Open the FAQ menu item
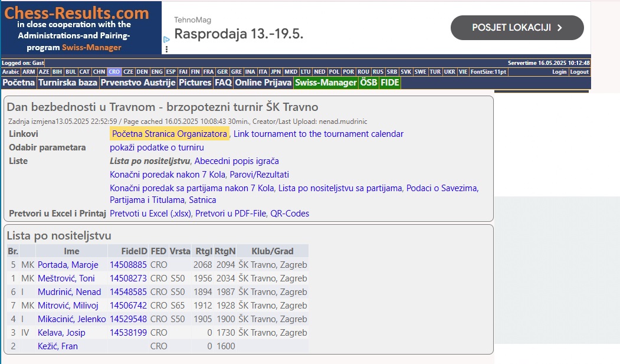620x364 pixels. tap(223, 83)
